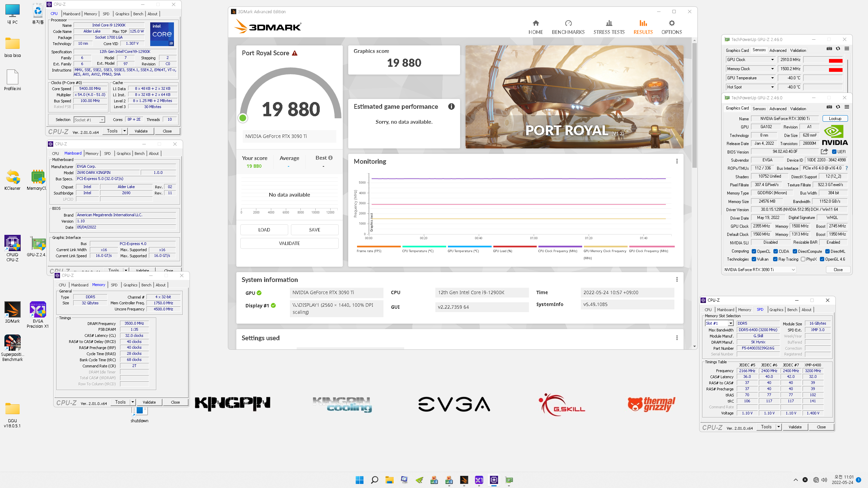868x488 pixels.
Task: Open Slot #1 dropdown in CPU-Z SPD
Action: [719, 323]
